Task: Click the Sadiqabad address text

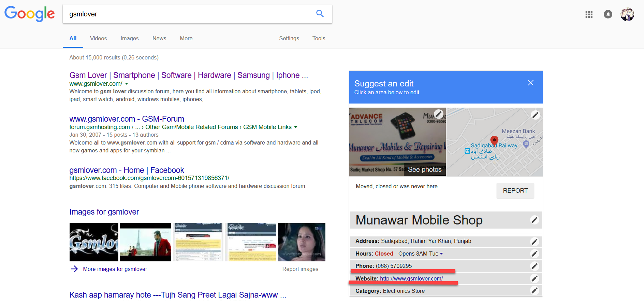Action: (426, 241)
